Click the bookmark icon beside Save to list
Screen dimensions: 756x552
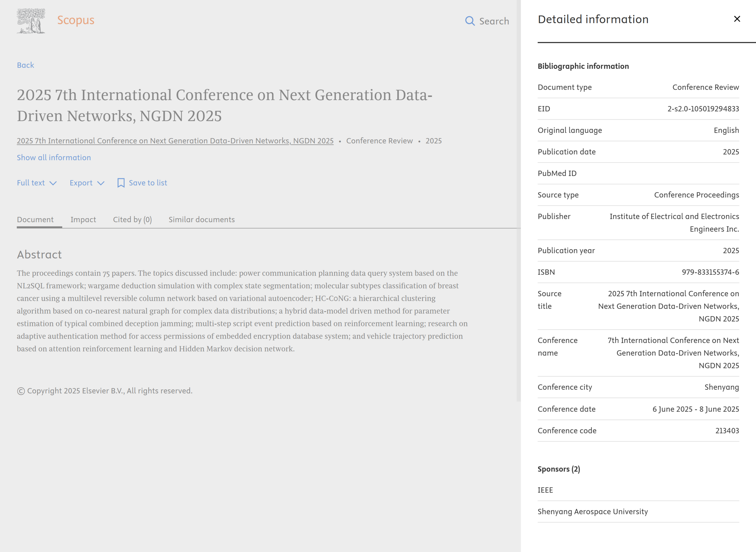pyautogui.click(x=121, y=183)
